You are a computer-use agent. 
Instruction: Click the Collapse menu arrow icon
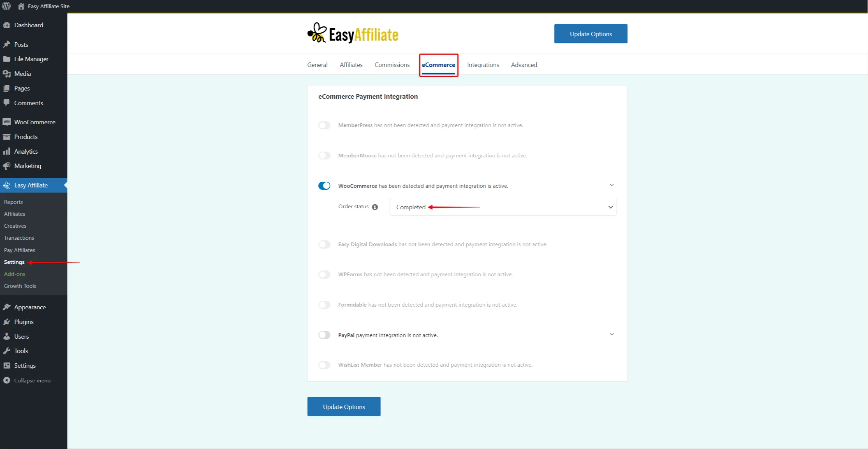pos(6,380)
